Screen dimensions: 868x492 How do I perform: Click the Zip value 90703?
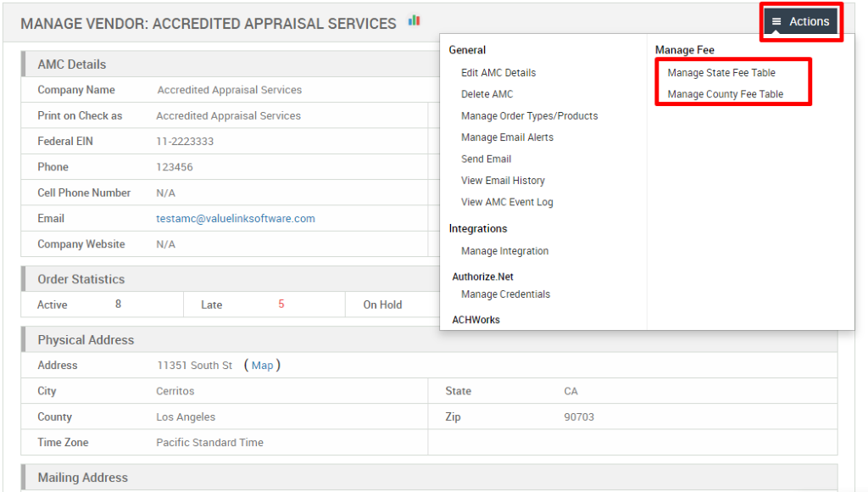tap(579, 417)
